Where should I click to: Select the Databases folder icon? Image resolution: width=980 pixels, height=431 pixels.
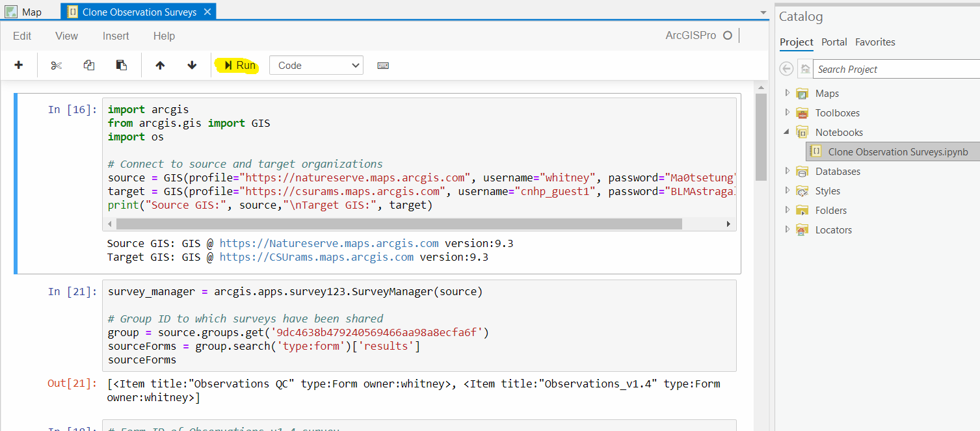click(802, 172)
